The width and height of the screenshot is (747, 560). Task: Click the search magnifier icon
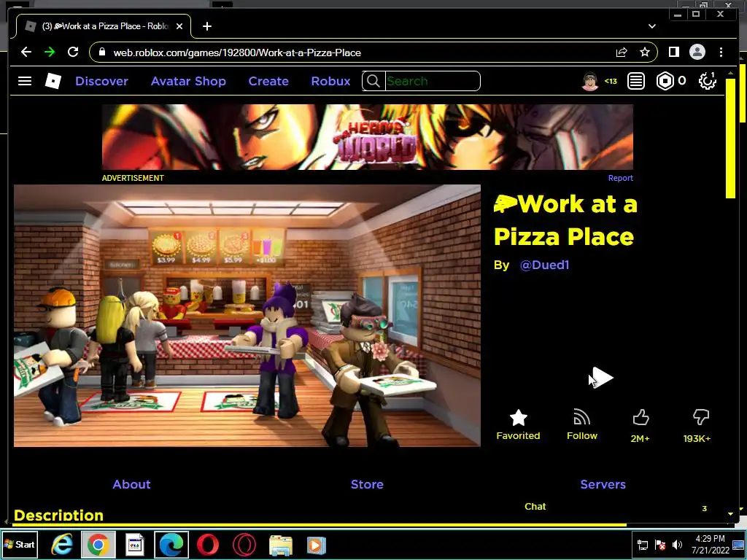373,81
